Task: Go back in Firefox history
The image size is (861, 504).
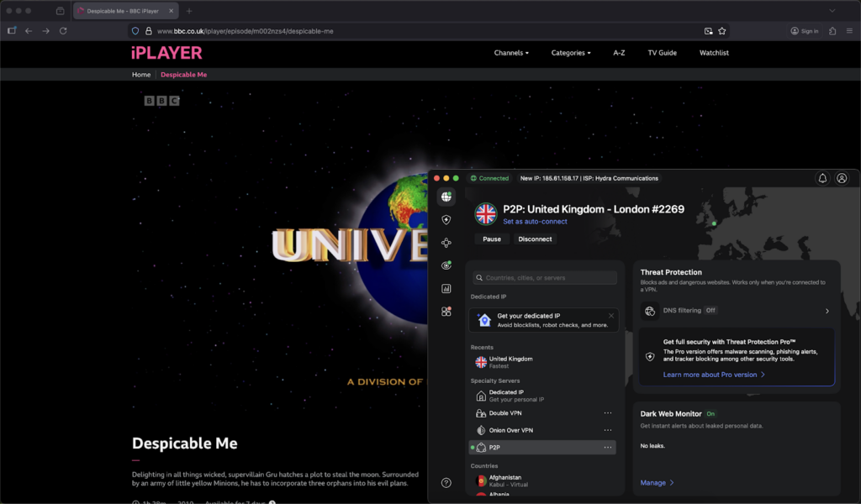Action: coord(29,31)
